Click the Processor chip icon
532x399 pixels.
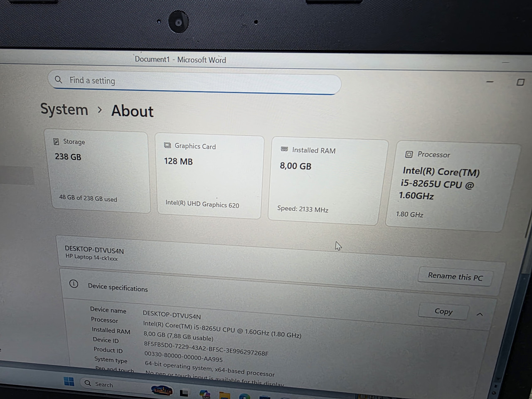[409, 154]
